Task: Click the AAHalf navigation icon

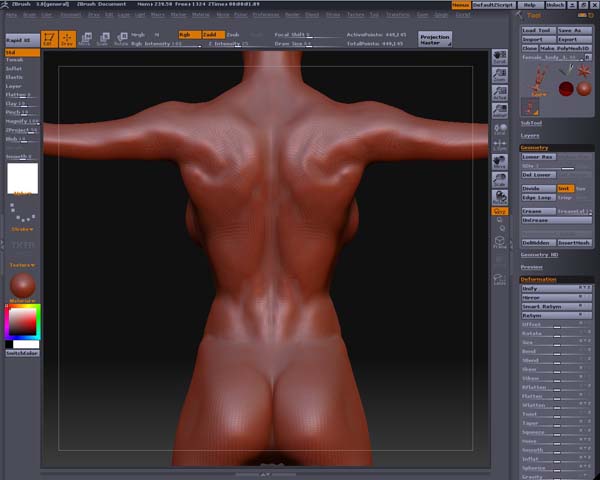Action: pyautogui.click(x=500, y=111)
